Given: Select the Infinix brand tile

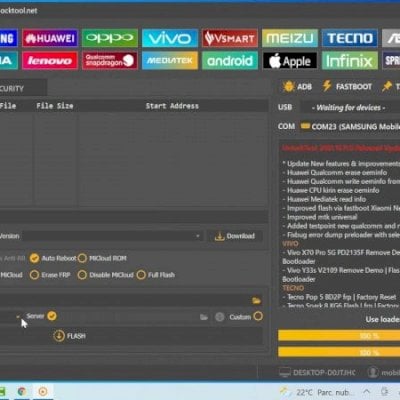Looking at the screenshot, I should [x=350, y=60].
